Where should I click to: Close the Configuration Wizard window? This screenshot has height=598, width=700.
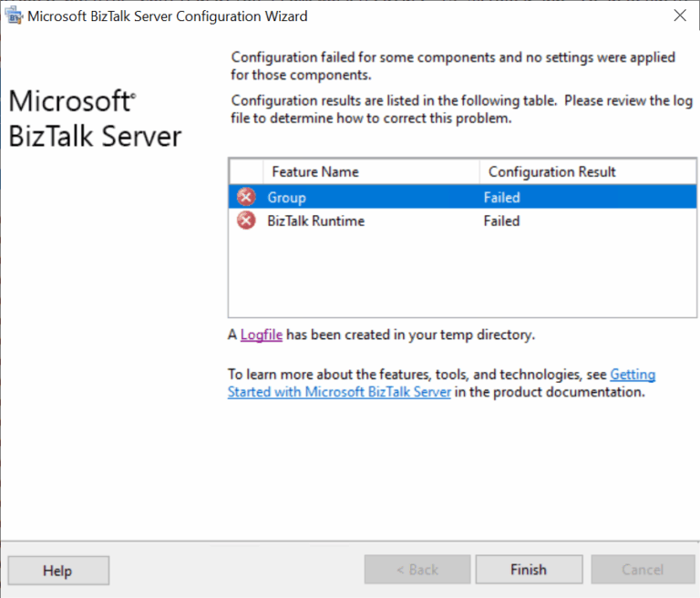[679, 16]
